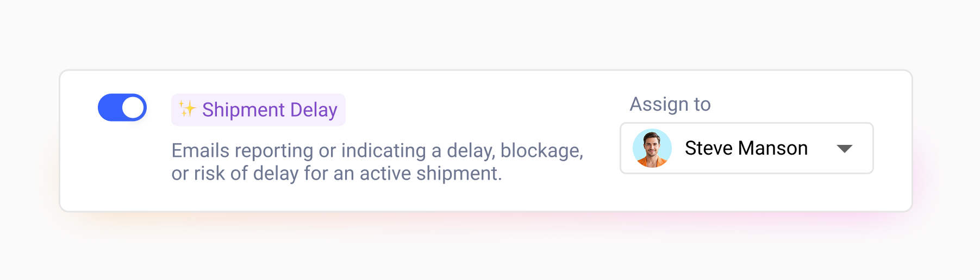This screenshot has height=280, width=980.
Task: Open the Assign to combo box
Action: pyautogui.click(x=746, y=148)
